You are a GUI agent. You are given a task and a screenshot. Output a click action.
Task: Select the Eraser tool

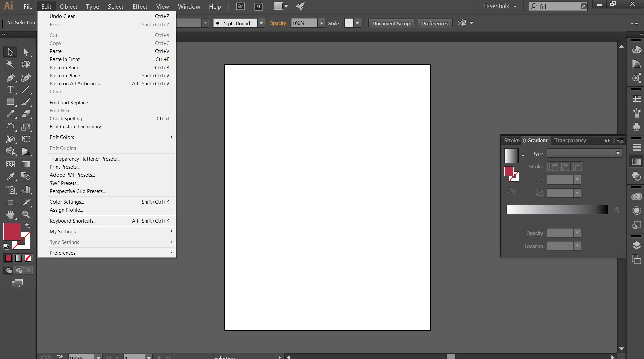26,114
